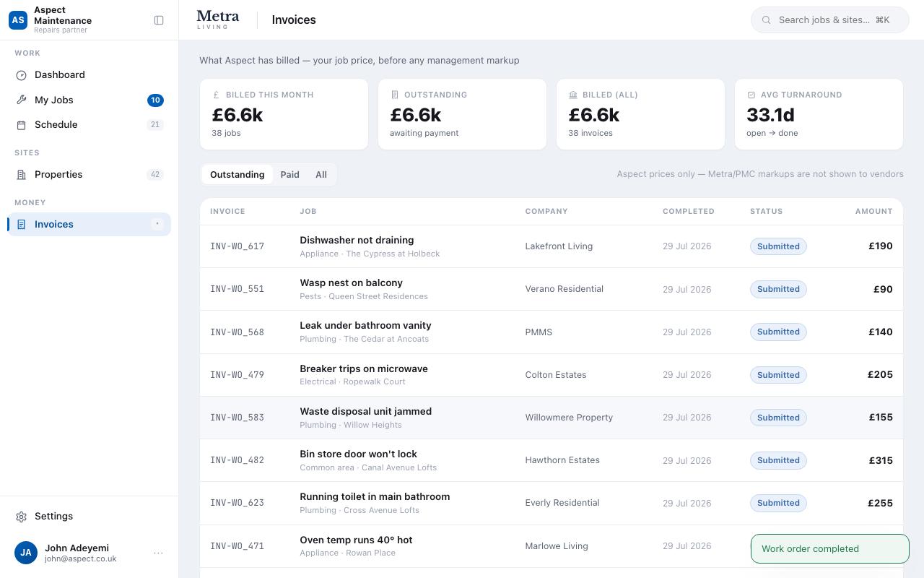Open job Waste disposal unit jammed
Image resolution: width=924 pixels, height=578 pixels.
366,412
